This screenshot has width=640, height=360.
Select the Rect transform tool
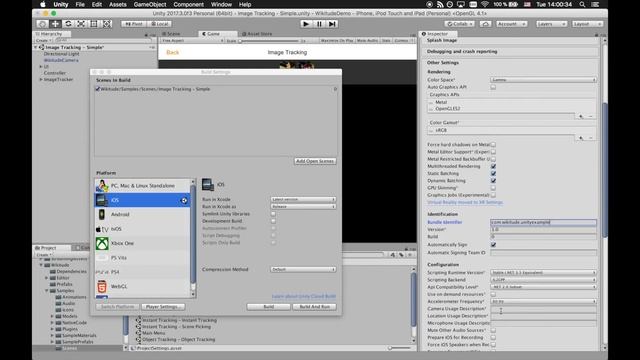[x=94, y=24]
